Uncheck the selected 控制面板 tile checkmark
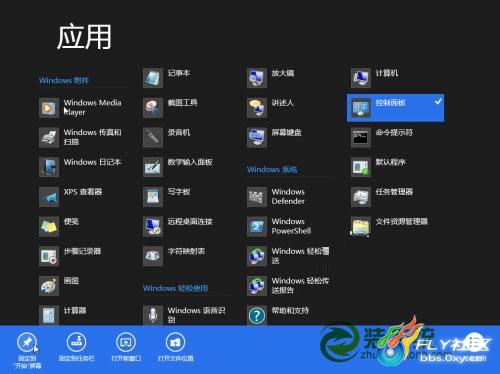This screenshot has width=500, height=374. [x=438, y=101]
